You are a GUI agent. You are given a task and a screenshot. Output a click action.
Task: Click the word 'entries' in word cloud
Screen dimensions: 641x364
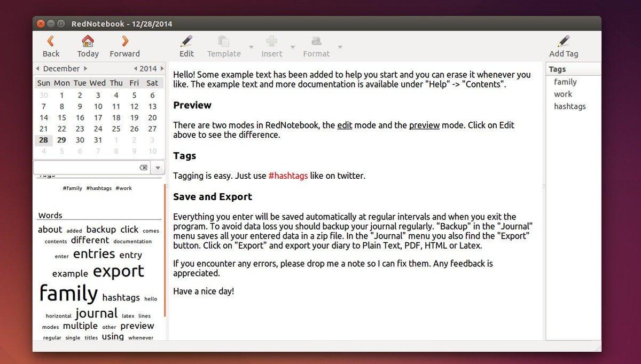tap(94, 254)
